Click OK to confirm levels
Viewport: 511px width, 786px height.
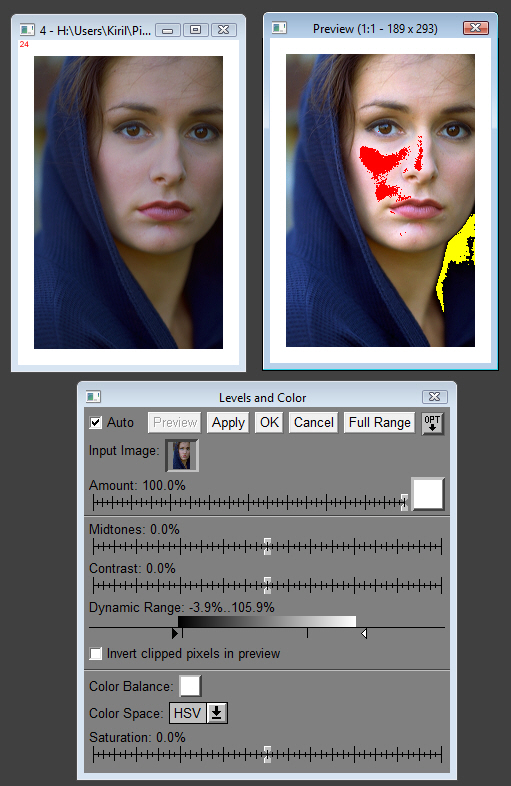coord(269,423)
